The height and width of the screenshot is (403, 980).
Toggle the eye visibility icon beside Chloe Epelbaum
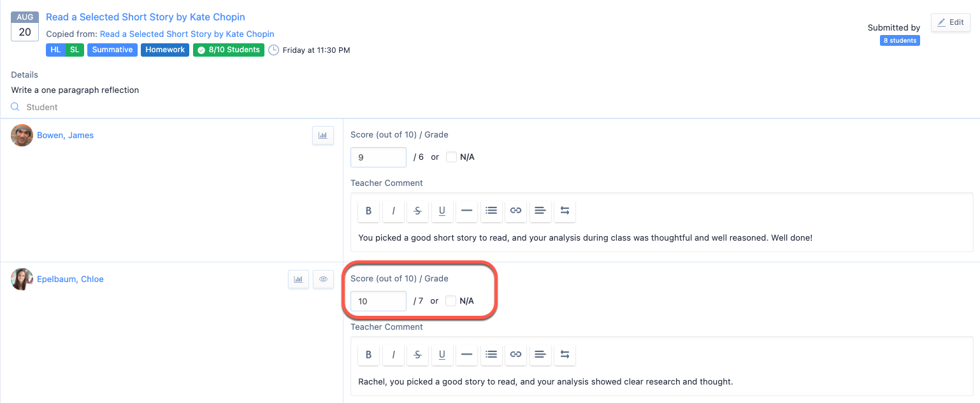323,279
